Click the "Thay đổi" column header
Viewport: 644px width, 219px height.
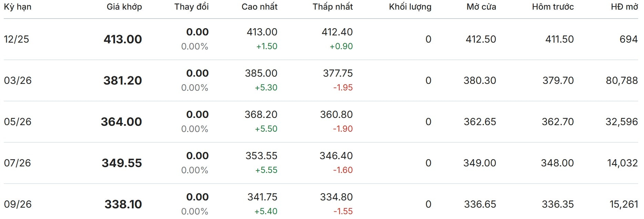coord(191,7)
